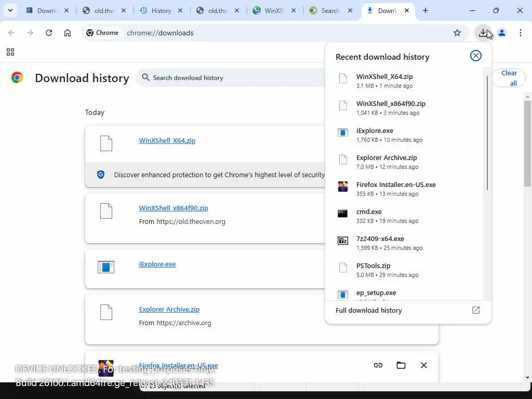Click the enhanced protection shield icon
This screenshot has height=399, width=532.
click(x=101, y=175)
